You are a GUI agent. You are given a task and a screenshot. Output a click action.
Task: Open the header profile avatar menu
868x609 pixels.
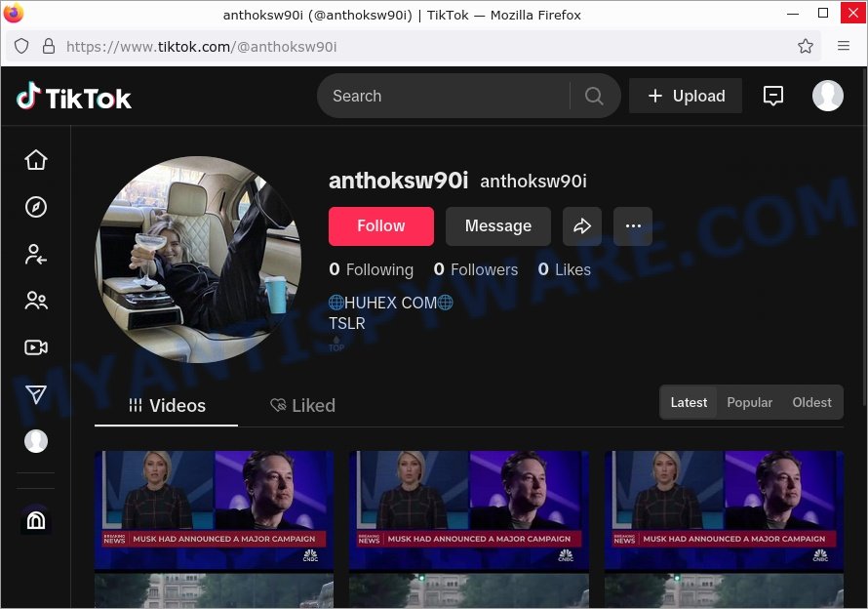tap(828, 96)
